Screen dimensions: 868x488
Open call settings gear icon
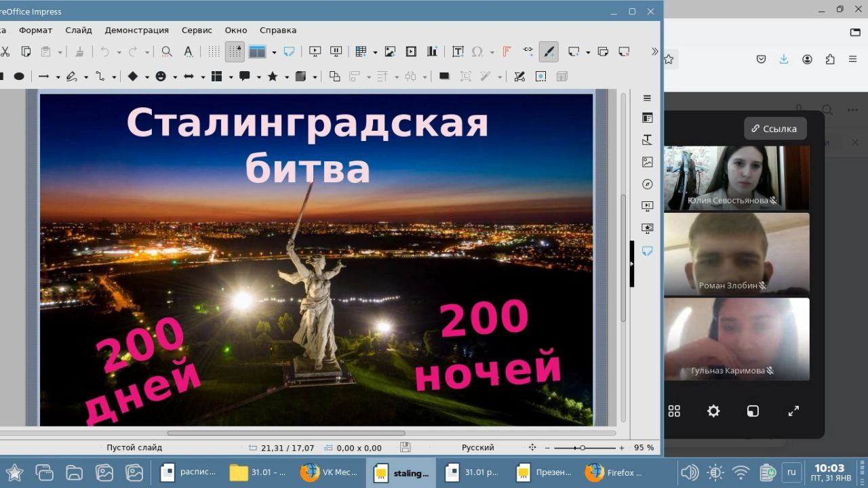coord(713,411)
